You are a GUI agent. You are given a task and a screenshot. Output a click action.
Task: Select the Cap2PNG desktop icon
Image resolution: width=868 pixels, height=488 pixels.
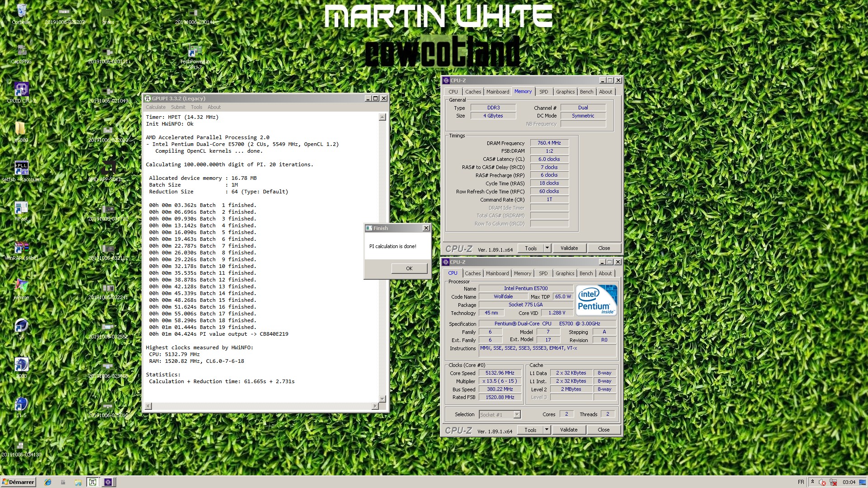(x=21, y=54)
